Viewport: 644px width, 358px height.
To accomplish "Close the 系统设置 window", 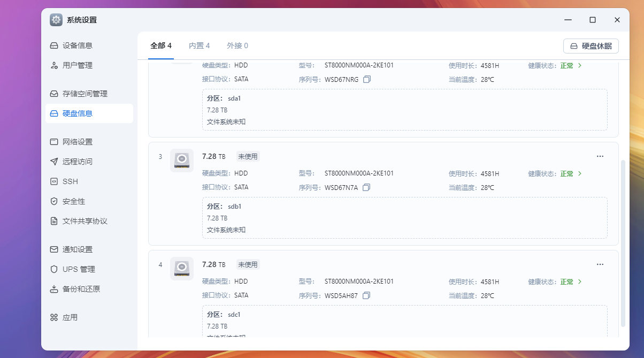I will click(x=617, y=20).
